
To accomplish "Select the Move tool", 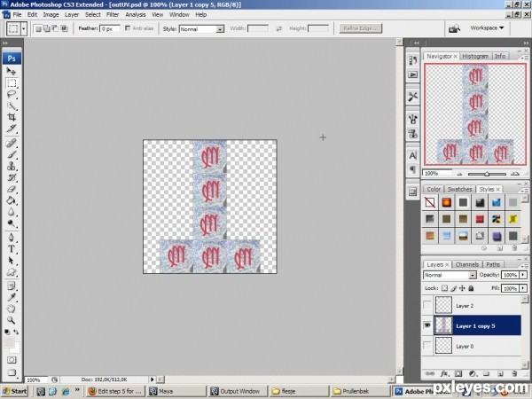I will 12,71.
